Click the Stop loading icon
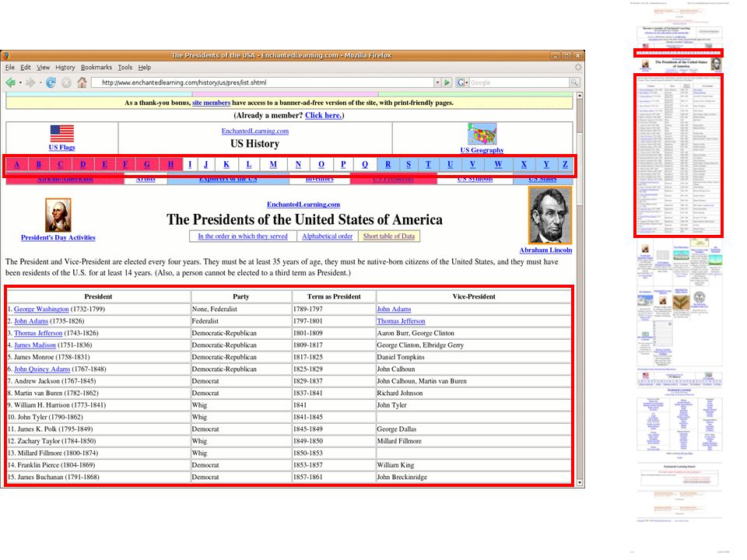The width and height of the screenshot is (747, 560). [x=66, y=82]
